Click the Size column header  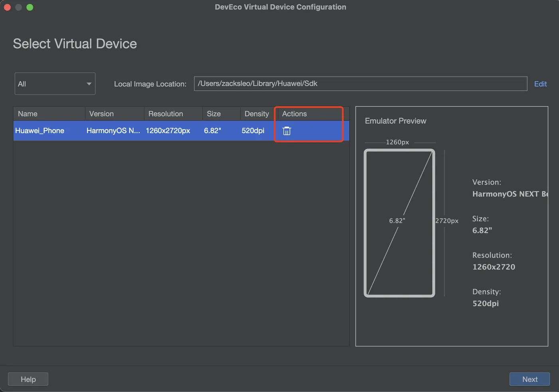(x=214, y=114)
